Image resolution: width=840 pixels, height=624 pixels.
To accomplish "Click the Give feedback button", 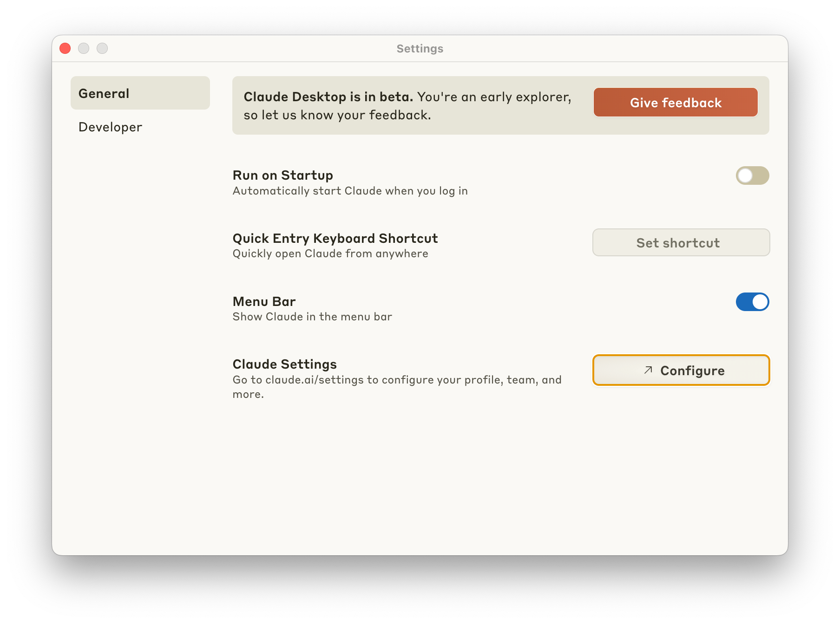I will point(676,102).
